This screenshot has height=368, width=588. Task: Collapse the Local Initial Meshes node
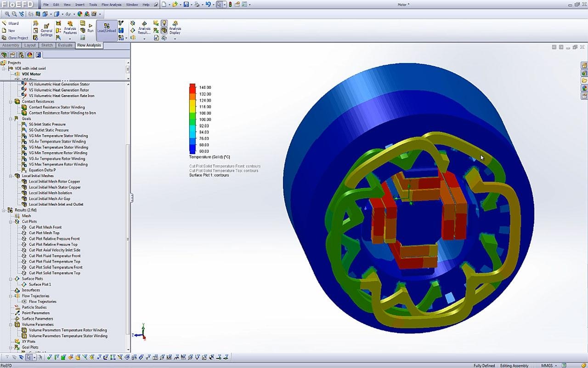[x=11, y=176]
